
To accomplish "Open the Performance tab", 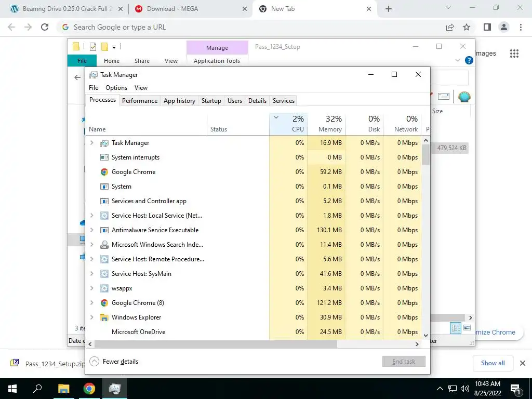I will [140, 101].
